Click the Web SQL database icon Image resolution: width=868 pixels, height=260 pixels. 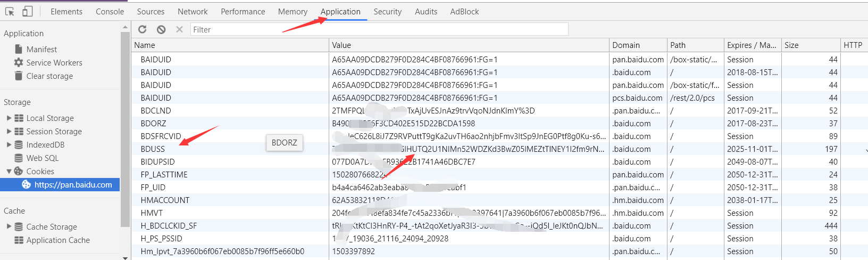[19, 158]
